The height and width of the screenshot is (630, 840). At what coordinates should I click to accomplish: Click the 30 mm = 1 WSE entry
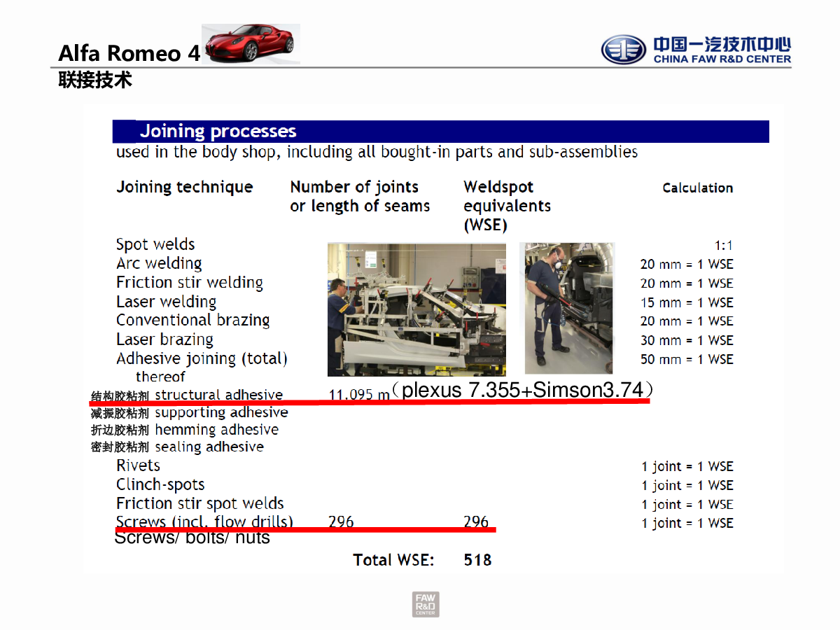pyautogui.click(x=687, y=340)
